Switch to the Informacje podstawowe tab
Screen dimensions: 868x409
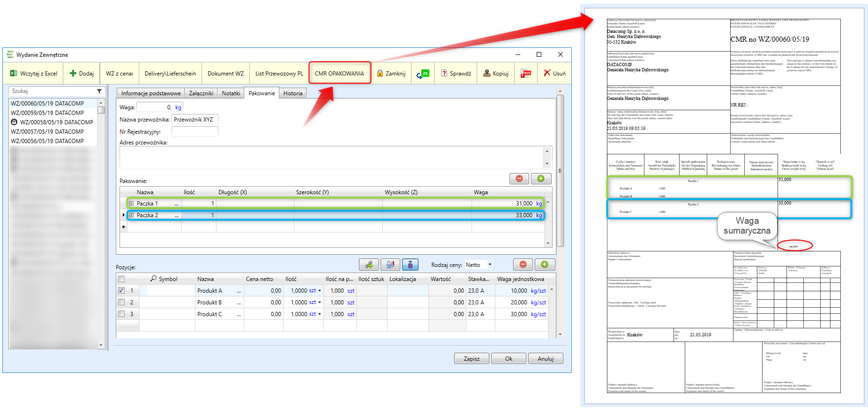[x=150, y=93]
